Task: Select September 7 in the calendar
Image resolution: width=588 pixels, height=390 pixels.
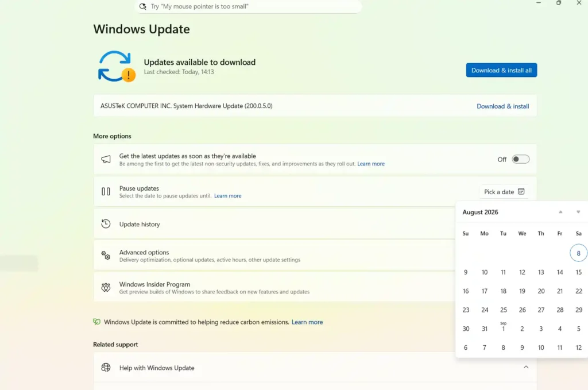Action: click(485, 347)
